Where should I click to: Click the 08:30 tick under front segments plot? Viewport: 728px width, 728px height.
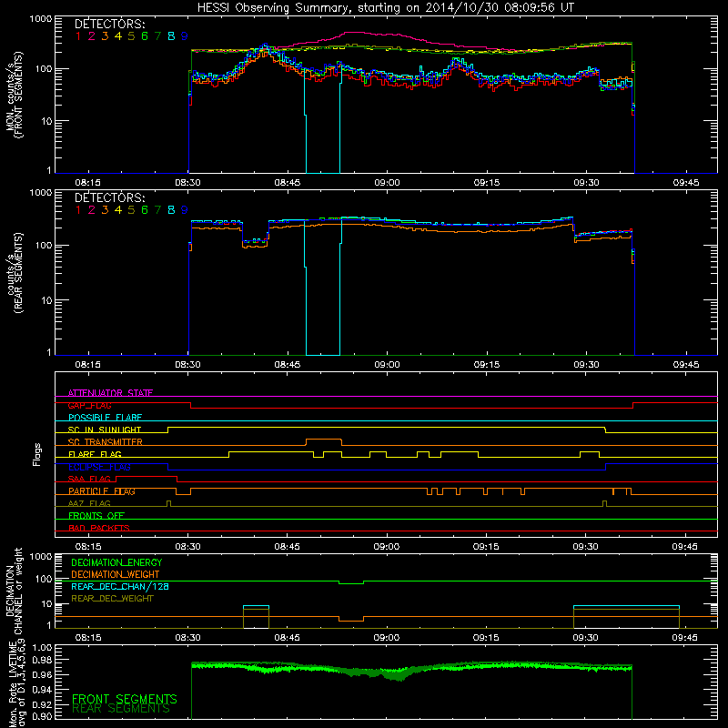click(188, 183)
